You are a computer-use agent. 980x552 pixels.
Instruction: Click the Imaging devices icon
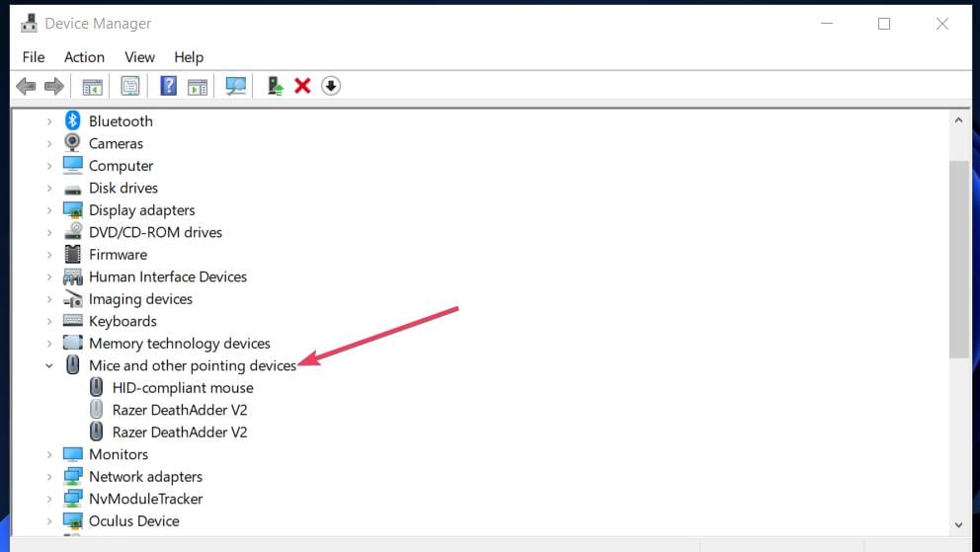[72, 299]
